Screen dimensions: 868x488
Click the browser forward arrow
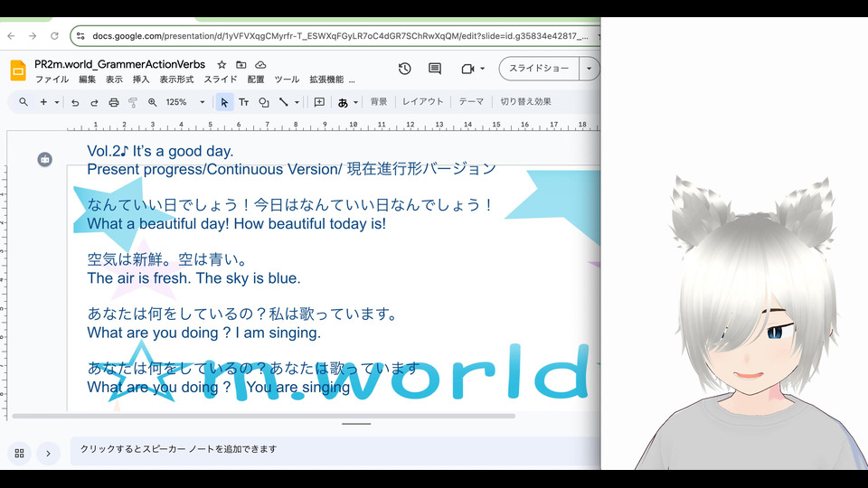coord(33,36)
